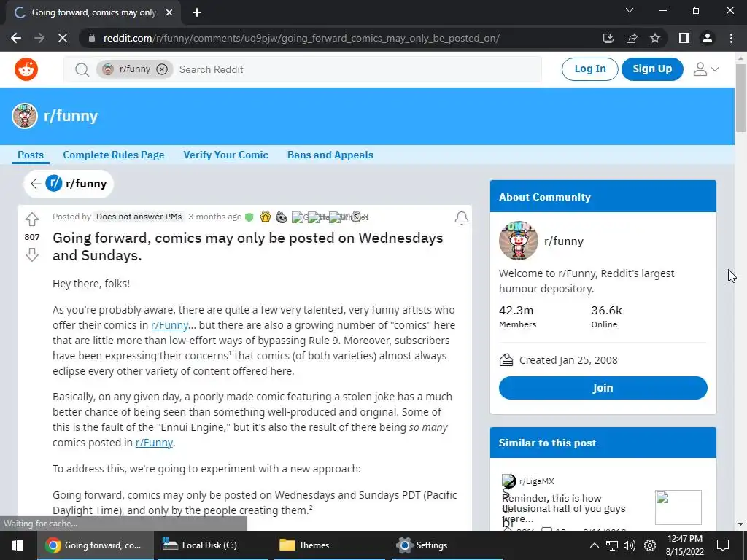Image resolution: width=747 pixels, height=560 pixels.
Task: Click the gear tray icon
Action: pyautogui.click(x=650, y=545)
